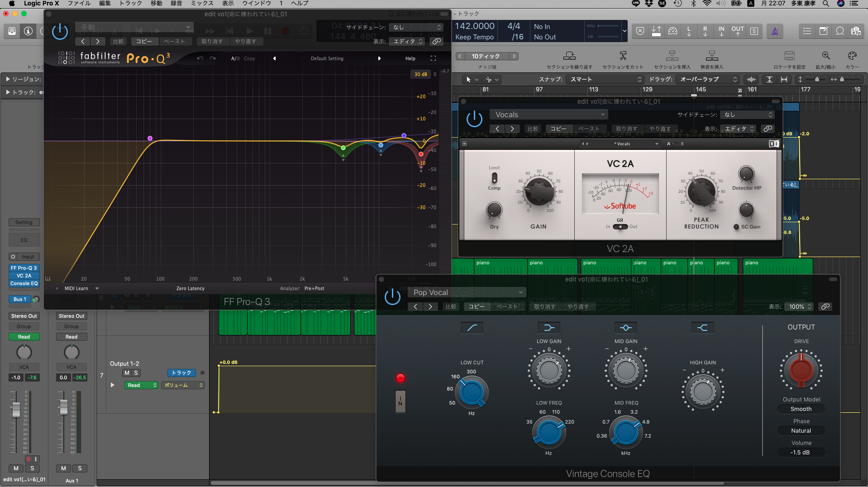Open the Pop Vocal preset dropdown
Screen dimensions: 868x487
click(467, 293)
